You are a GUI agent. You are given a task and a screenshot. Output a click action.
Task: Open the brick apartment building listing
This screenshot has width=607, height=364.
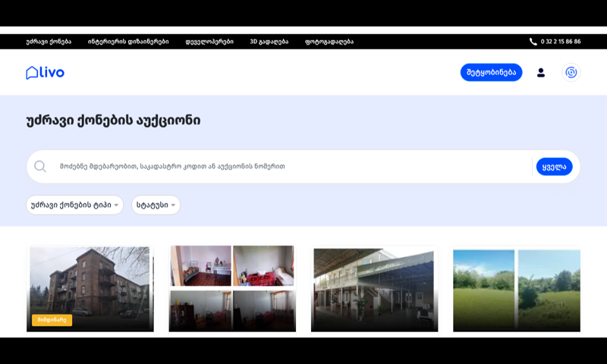(90, 289)
